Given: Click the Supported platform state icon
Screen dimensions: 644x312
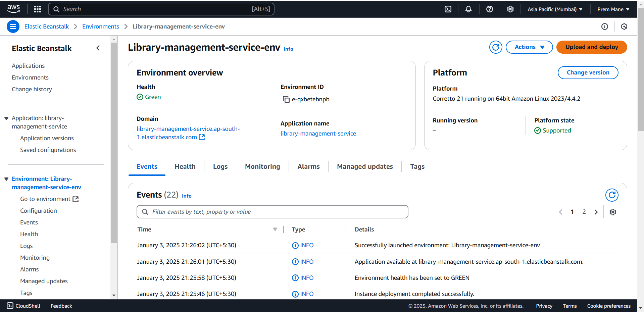Looking at the screenshot, I should click(538, 131).
